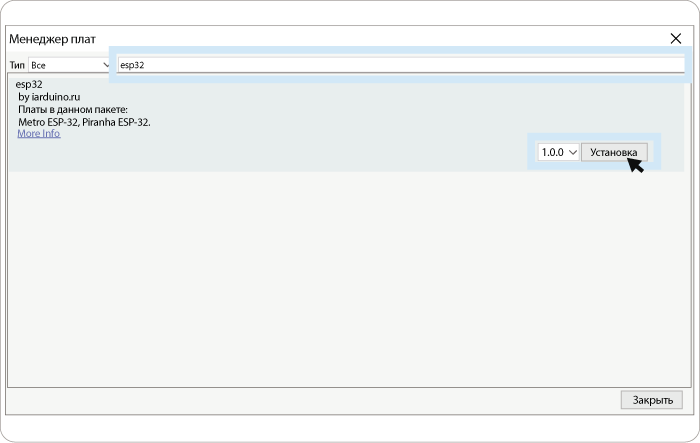Click the Все text in type filter
The image size is (700, 443).
(38, 65)
